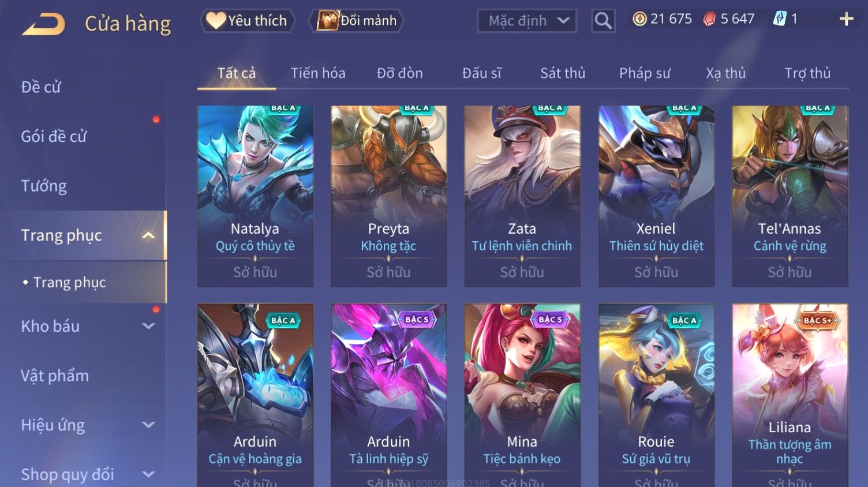Click the golden back arrow icon
Viewport: 868px width, 487px height.
(x=44, y=24)
